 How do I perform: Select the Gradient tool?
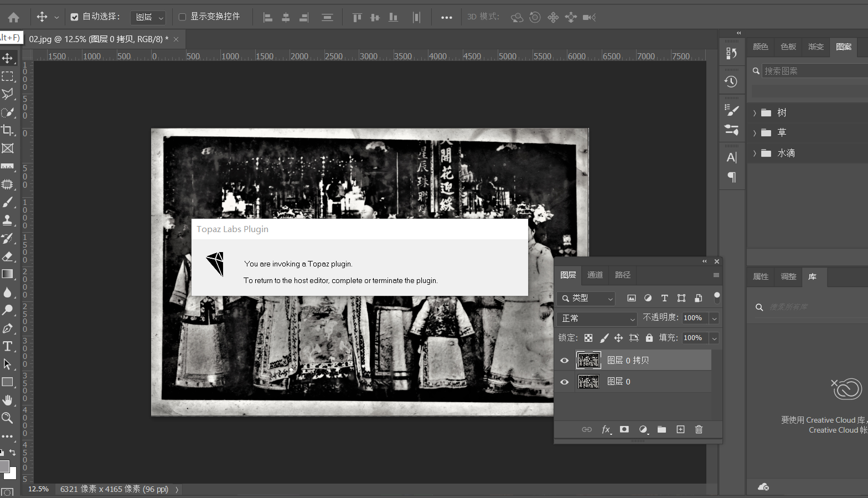click(8, 274)
